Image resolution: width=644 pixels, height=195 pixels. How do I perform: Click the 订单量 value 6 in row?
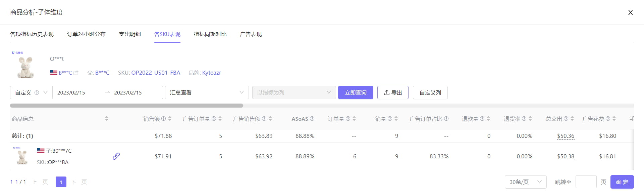pos(355,156)
